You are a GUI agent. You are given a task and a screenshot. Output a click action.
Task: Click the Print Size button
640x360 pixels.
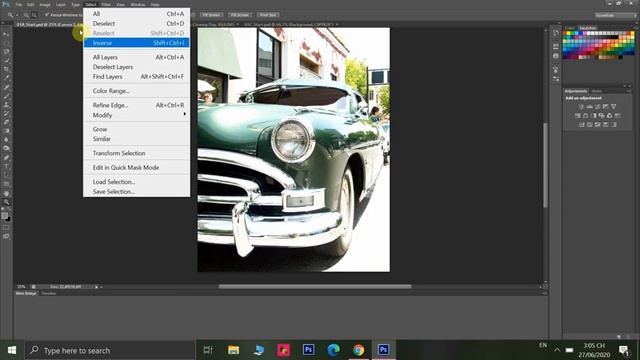[x=268, y=15]
